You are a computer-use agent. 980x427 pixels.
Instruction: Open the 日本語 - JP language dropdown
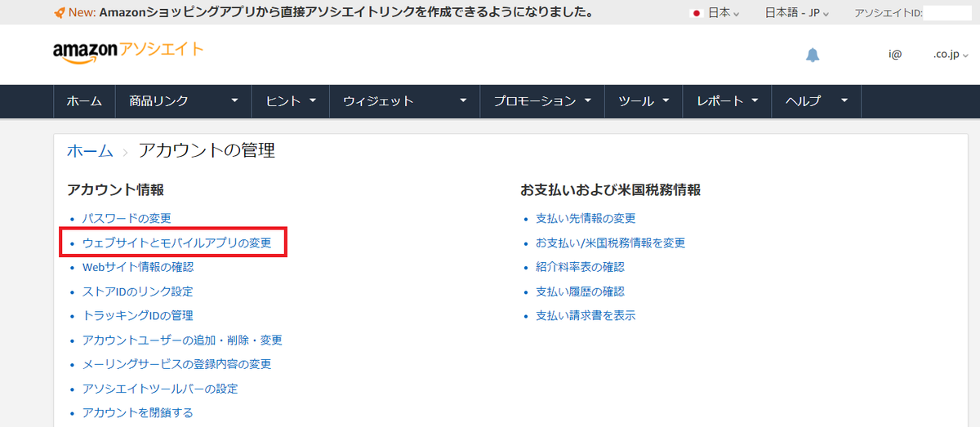(x=797, y=13)
